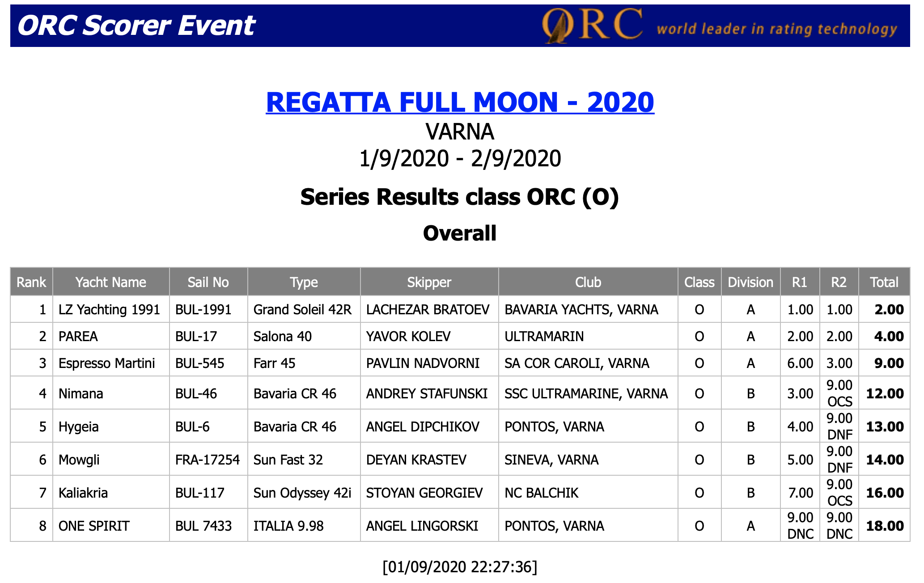Select the LZ Yachting 1991 yacht name cell

110,309
